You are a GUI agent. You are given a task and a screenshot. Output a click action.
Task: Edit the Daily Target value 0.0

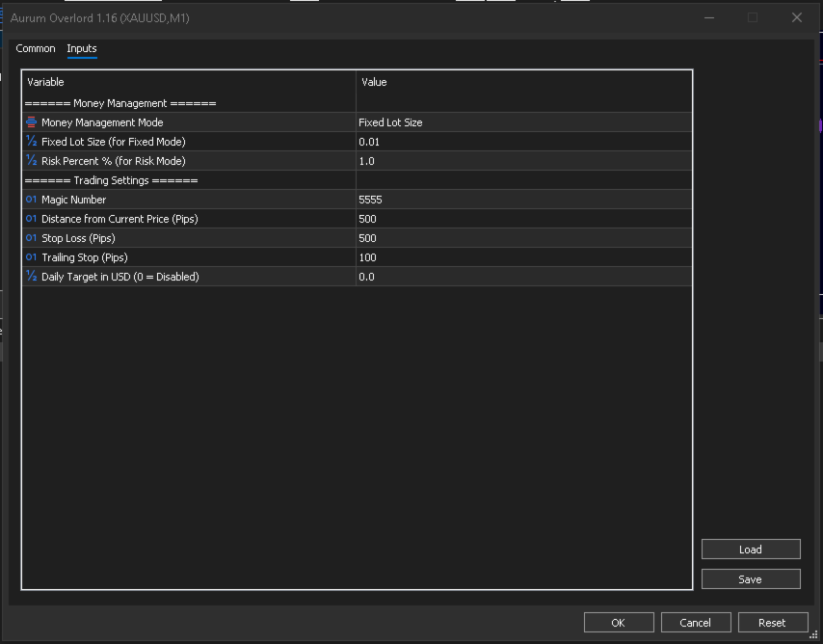tap(524, 277)
